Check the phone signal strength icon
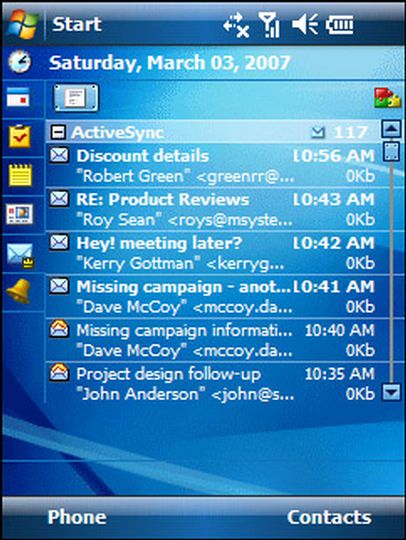The height and width of the screenshot is (540, 406). (x=269, y=25)
